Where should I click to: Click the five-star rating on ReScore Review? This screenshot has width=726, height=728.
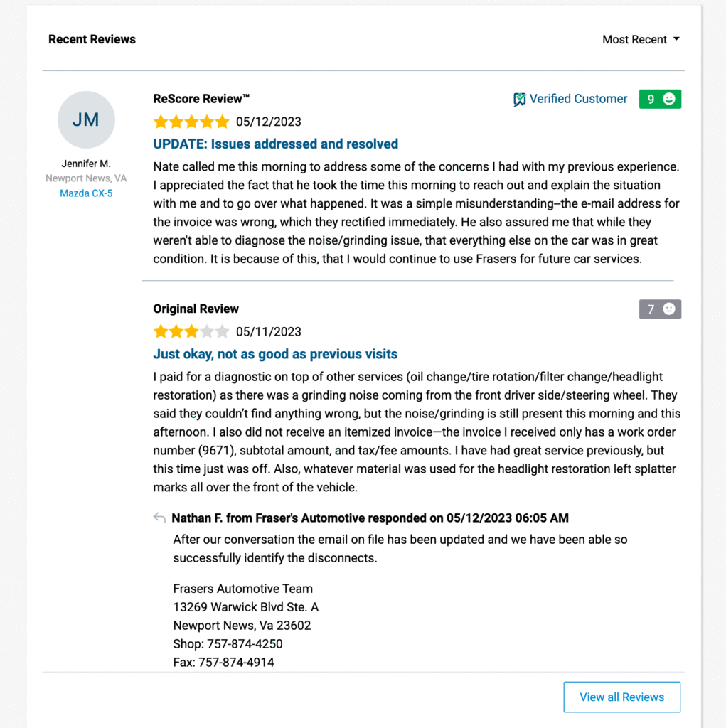tap(191, 122)
